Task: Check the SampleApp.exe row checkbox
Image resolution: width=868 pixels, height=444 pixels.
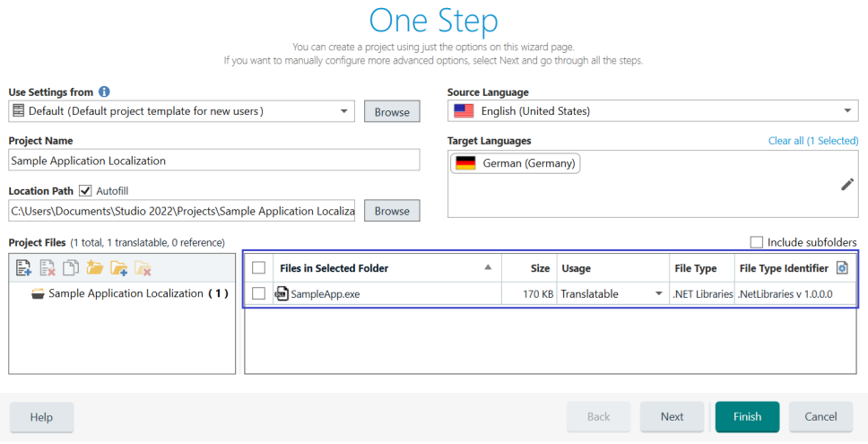Action: point(258,293)
